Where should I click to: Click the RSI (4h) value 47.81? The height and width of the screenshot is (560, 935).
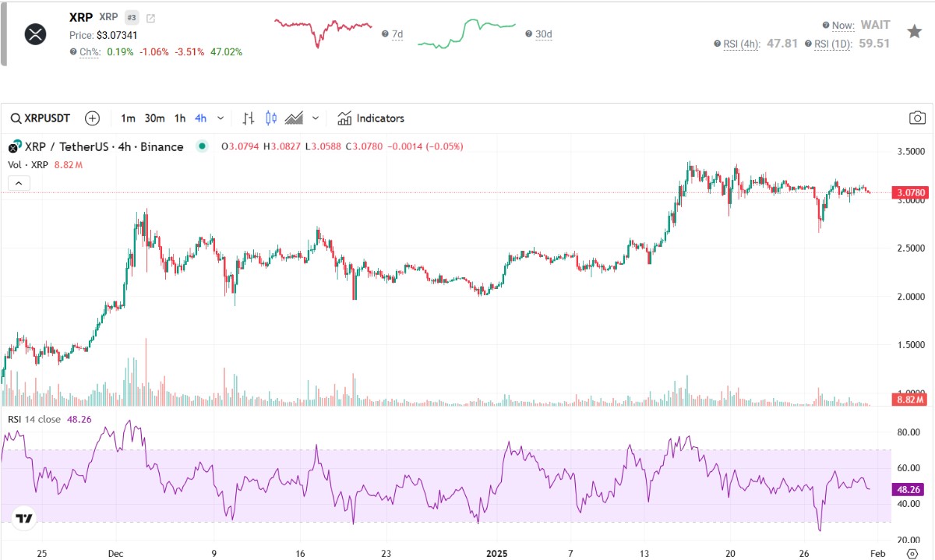[782, 44]
